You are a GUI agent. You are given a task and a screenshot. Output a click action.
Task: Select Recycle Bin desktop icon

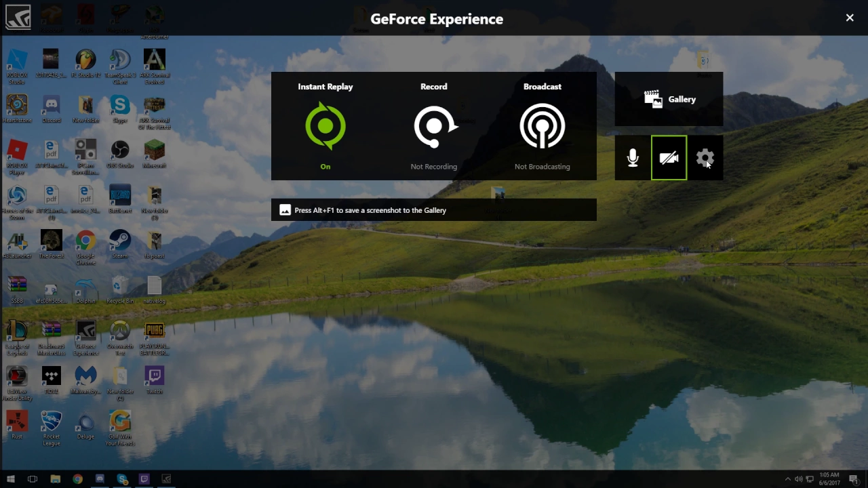[x=120, y=289]
